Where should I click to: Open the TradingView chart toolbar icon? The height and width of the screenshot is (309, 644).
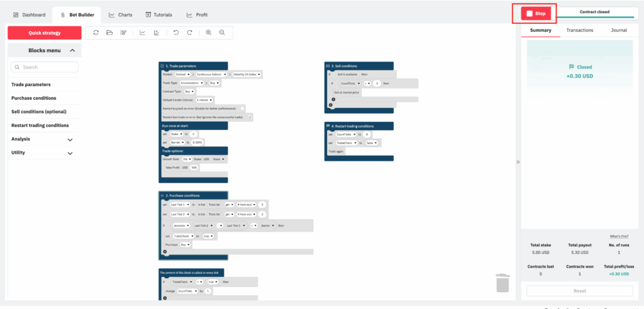tap(157, 33)
